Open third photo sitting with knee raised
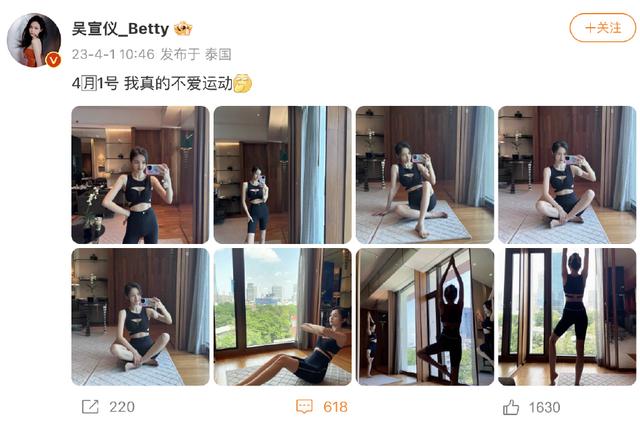Screen dimensions: 640x424 pos(425,175)
